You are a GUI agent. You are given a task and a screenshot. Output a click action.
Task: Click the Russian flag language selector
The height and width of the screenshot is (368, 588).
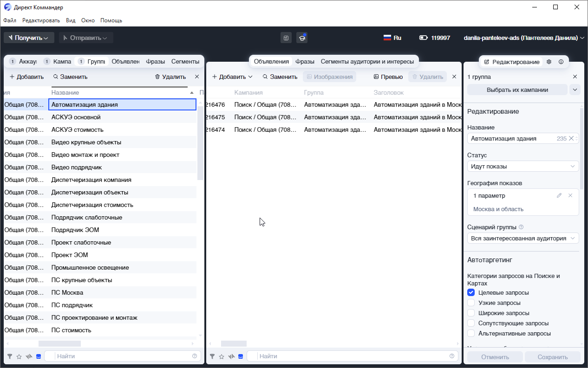click(392, 38)
